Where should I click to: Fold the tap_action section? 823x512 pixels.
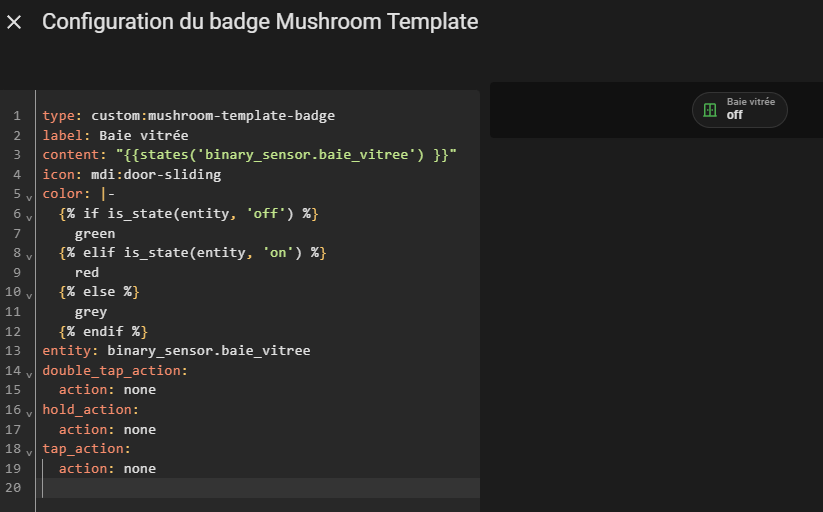[29, 453]
